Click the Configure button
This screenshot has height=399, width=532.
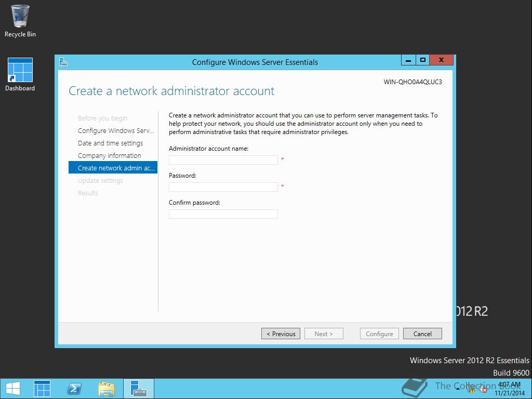pyautogui.click(x=379, y=334)
